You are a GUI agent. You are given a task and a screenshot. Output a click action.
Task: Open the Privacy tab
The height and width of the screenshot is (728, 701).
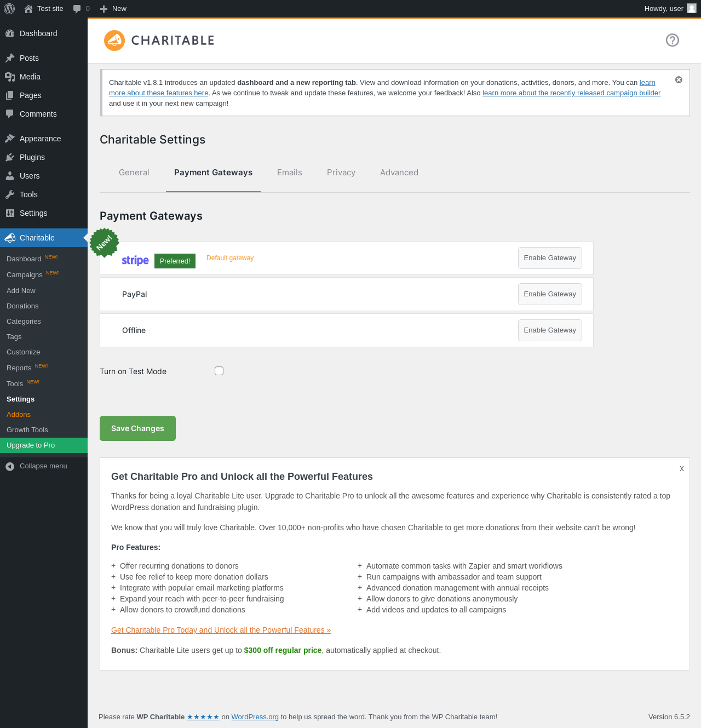click(341, 173)
